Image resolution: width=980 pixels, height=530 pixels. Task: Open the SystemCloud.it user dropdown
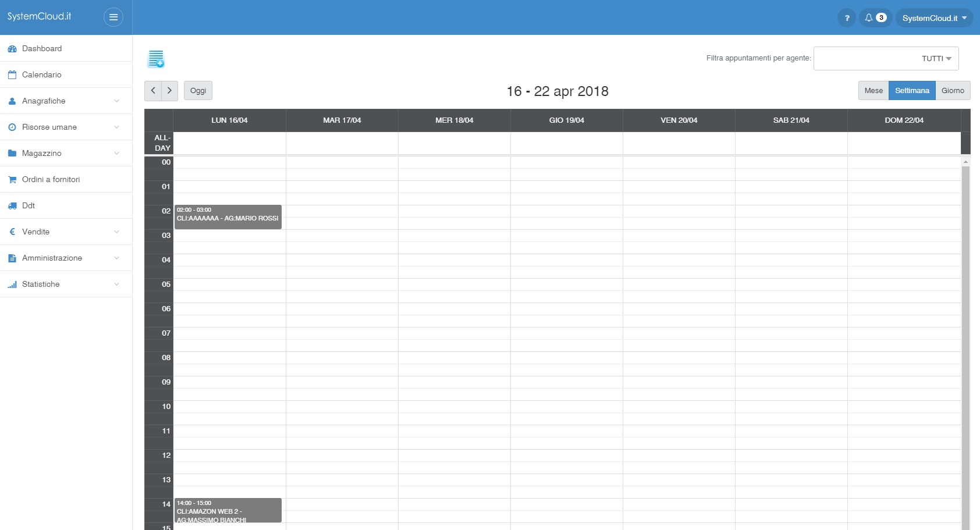coord(933,18)
